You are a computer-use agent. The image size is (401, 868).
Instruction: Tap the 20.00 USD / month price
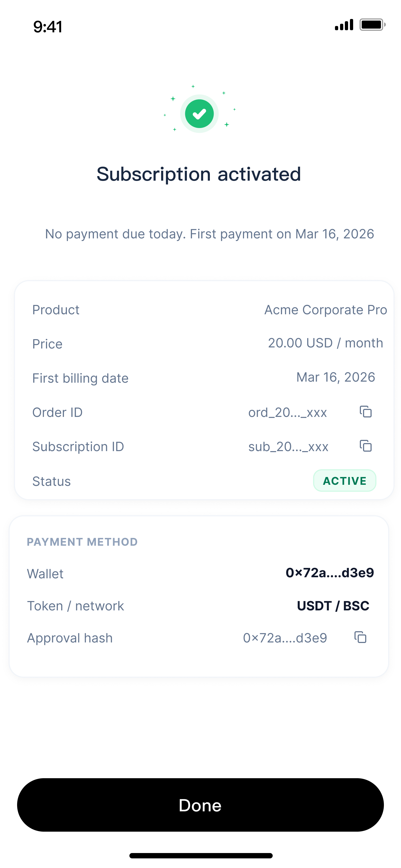326,343
